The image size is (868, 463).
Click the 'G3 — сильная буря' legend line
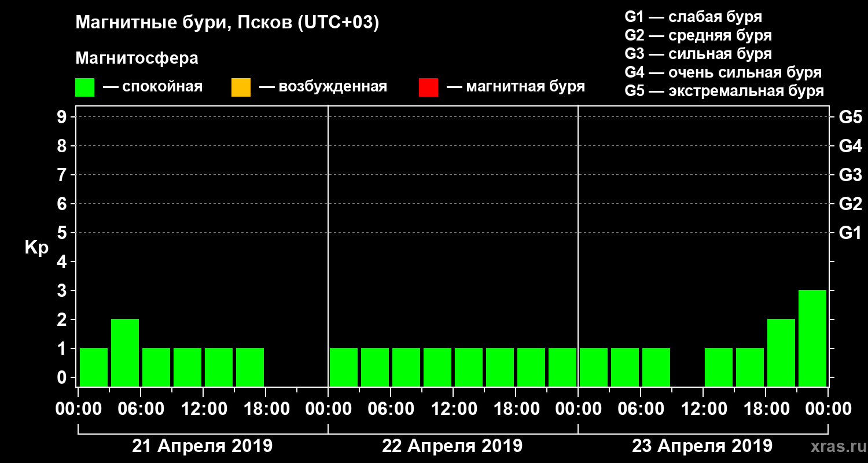pos(698,54)
